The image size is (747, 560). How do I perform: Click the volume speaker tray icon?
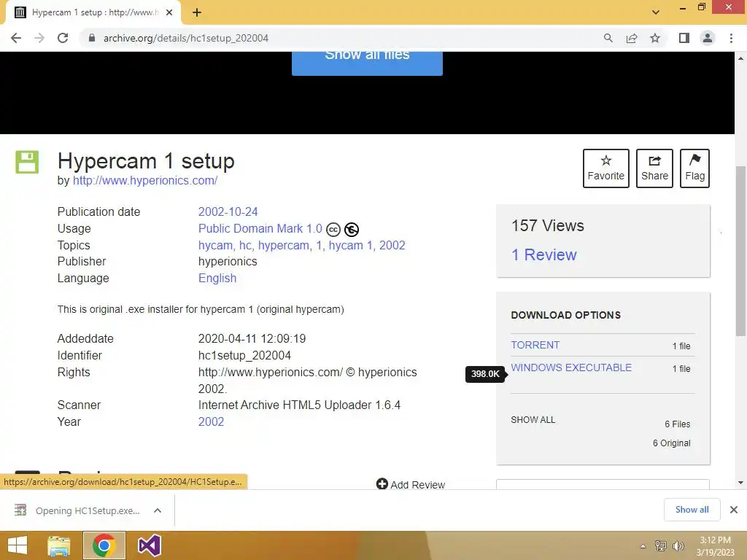pyautogui.click(x=678, y=546)
